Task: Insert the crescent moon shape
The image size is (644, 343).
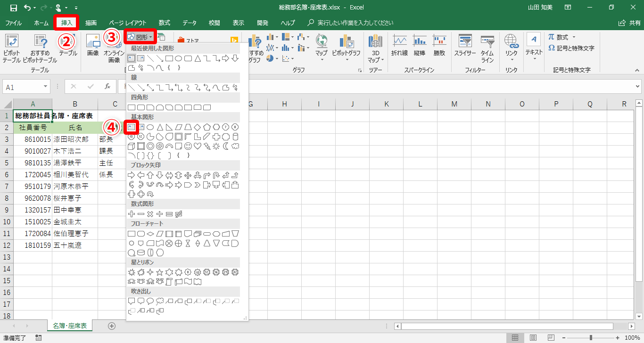Action: click(226, 146)
